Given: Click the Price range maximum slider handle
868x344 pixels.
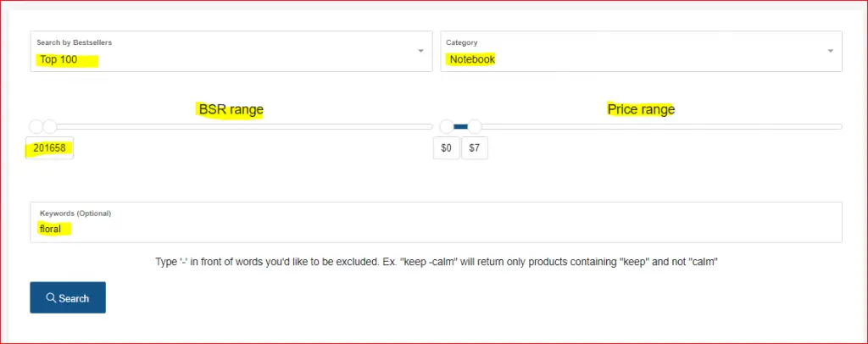Looking at the screenshot, I should (475, 126).
